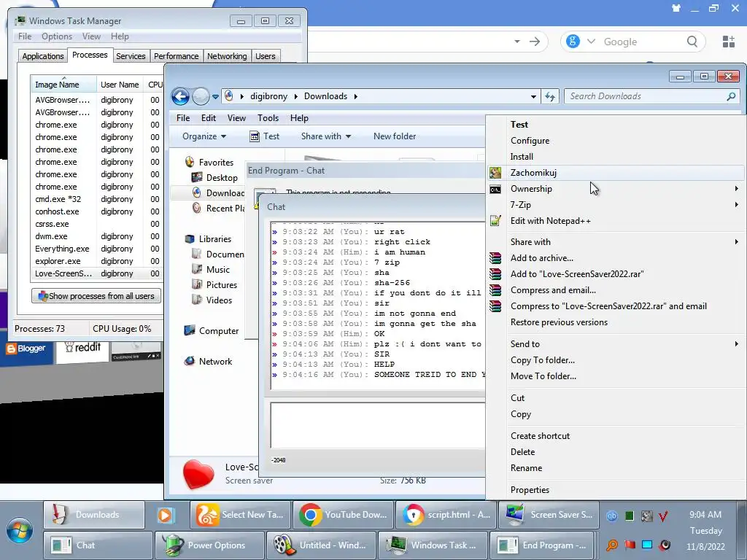Open the Windows Start orb

pyautogui.click(x=20, y=531)
